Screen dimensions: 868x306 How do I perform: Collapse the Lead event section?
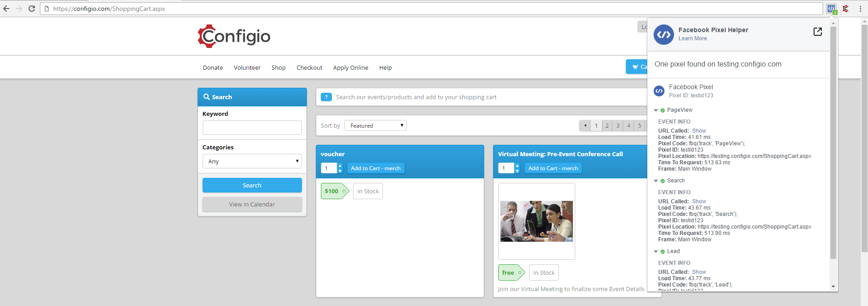click(x=656, y=252)
